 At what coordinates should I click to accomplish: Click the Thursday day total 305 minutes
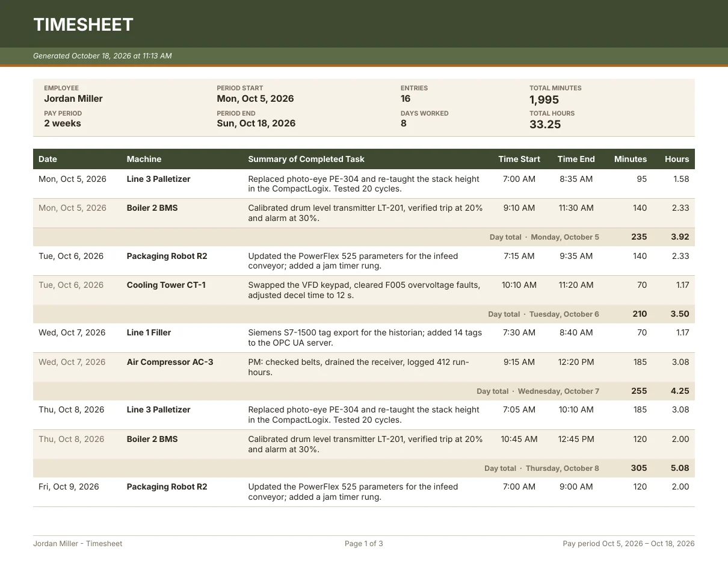click(639, 468)
